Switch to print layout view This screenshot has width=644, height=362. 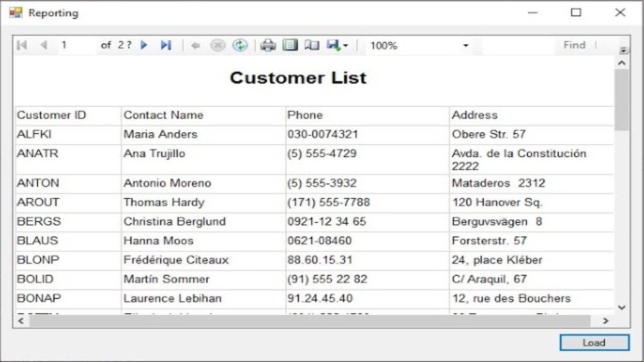[290, 45]
